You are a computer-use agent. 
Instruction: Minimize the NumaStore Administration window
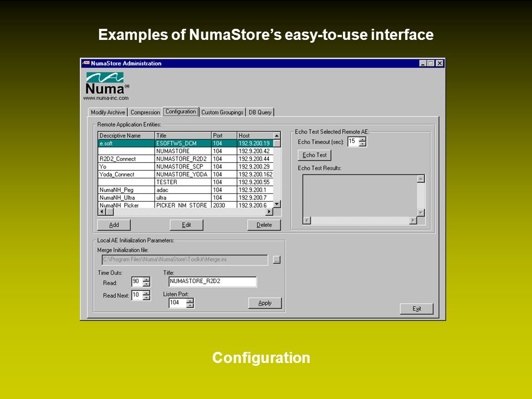[x=423, y=63]
